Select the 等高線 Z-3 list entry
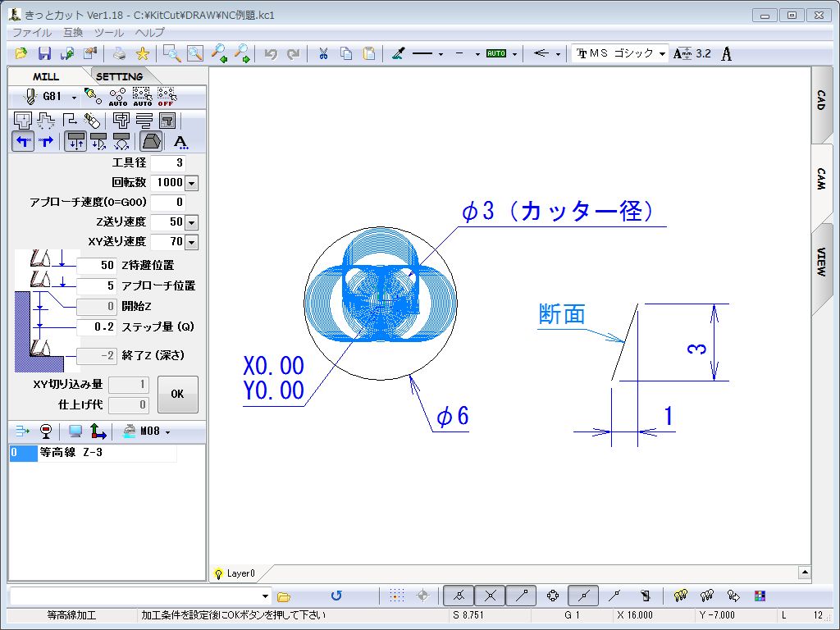Viewport: 840px width, 630px height. [x=93, y=453]
